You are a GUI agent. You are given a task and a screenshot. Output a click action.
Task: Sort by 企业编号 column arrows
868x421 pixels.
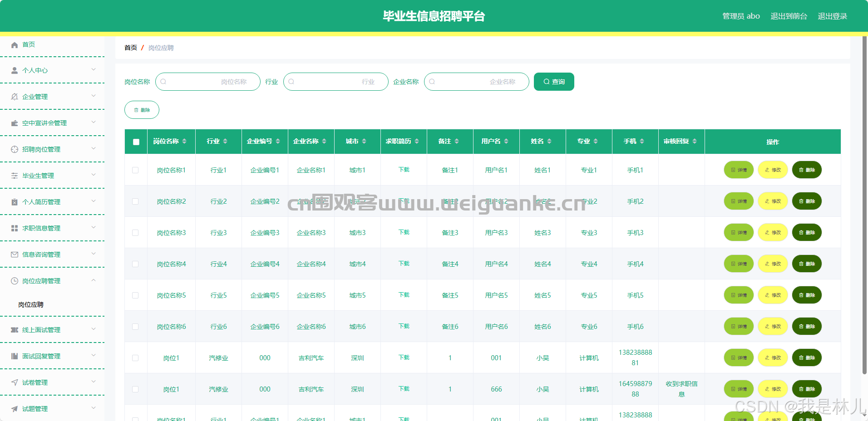tap(278, 142)
